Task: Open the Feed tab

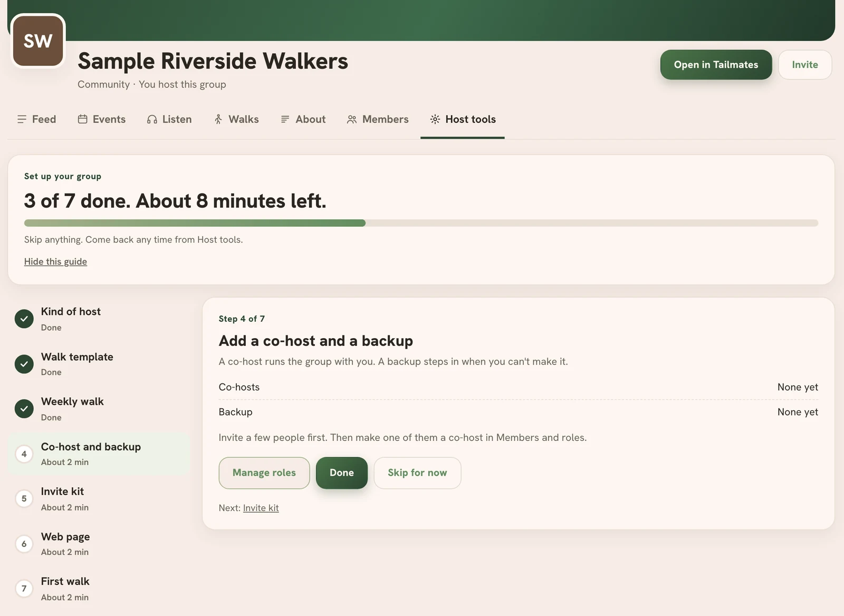Action: click(36, 119)
